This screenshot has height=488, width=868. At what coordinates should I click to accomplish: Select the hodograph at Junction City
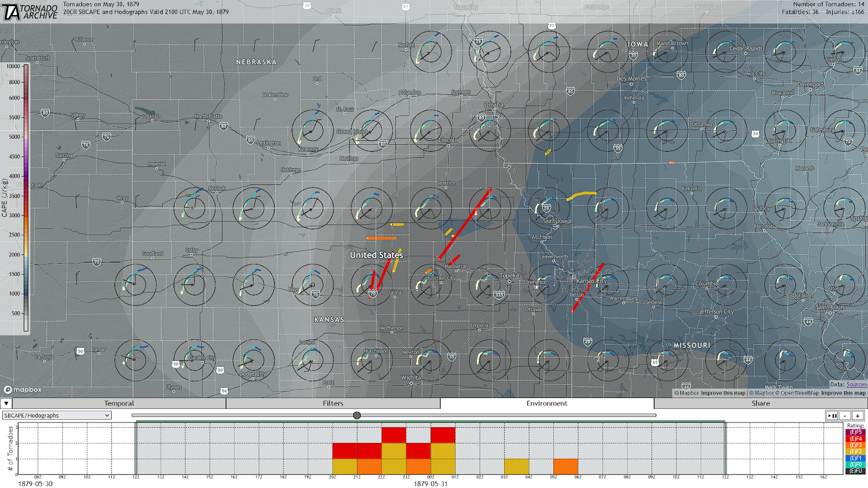431,285
